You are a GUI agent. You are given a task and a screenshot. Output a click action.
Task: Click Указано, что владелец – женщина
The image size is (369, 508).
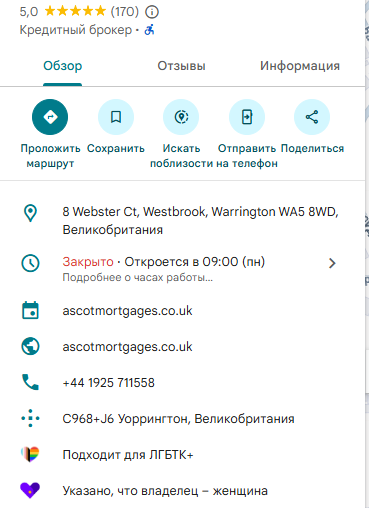pyautogui.click(x=165, y=491)
